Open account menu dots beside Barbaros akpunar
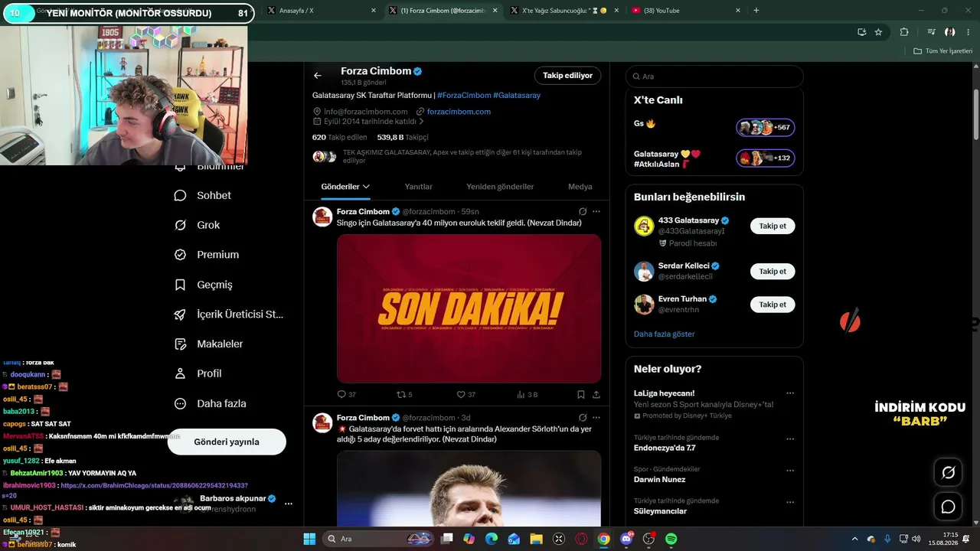The height and width of the screenshot is (551, 980). pyautogui.click(x=289, y=504)
